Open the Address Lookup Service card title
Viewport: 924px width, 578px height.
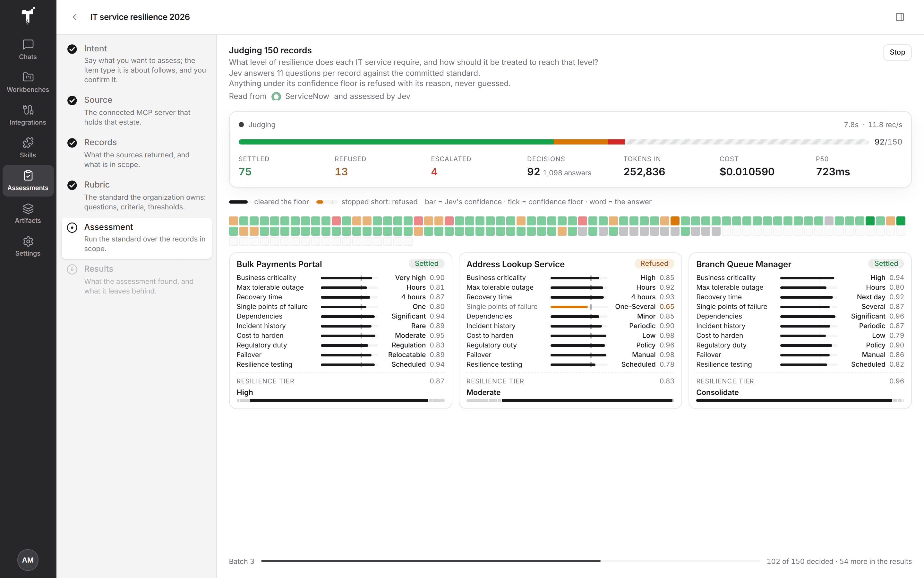[516, 264]
